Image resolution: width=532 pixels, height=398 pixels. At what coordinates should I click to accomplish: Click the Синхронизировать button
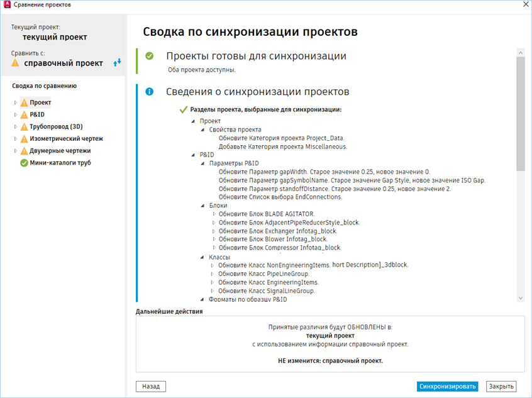tap(448, 387)
